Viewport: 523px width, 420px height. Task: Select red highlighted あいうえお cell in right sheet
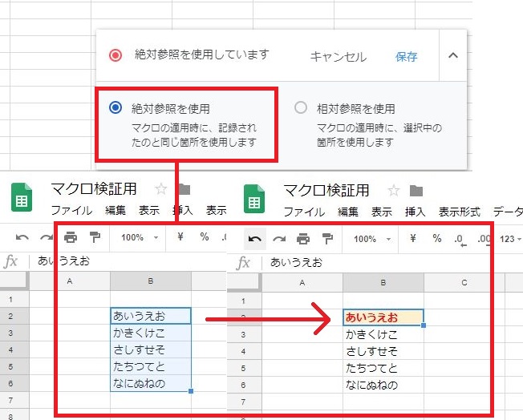[x=383, y=317]
